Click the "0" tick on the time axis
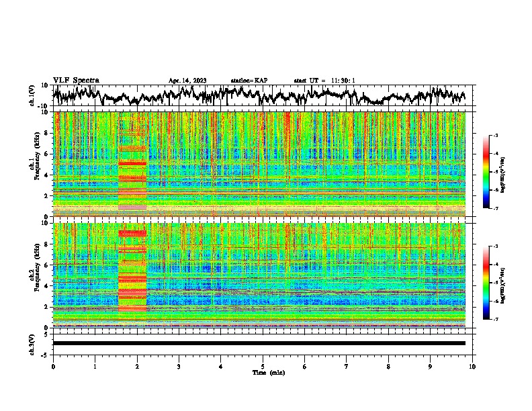Image resolution: width=532 pixels, height=411 pixels. [x=53, y=367]
